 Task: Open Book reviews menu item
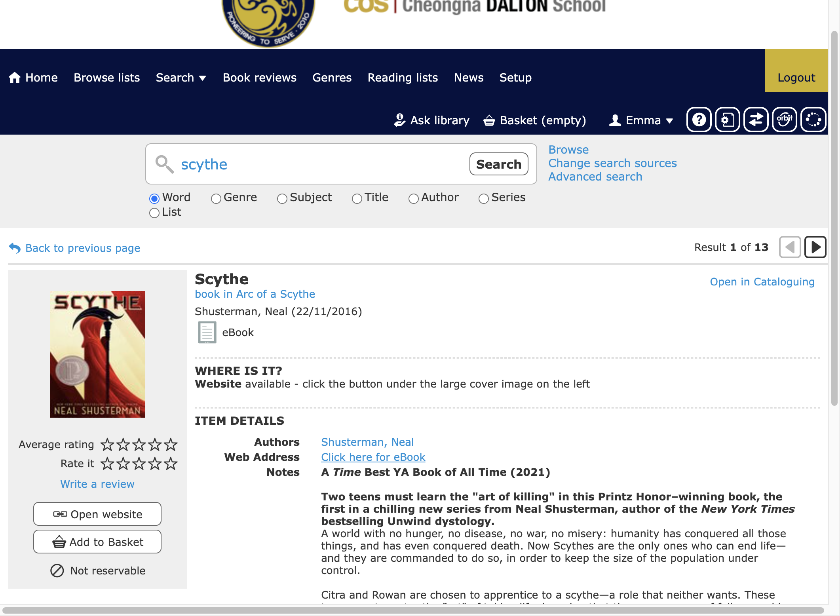[x=260, y=78]
